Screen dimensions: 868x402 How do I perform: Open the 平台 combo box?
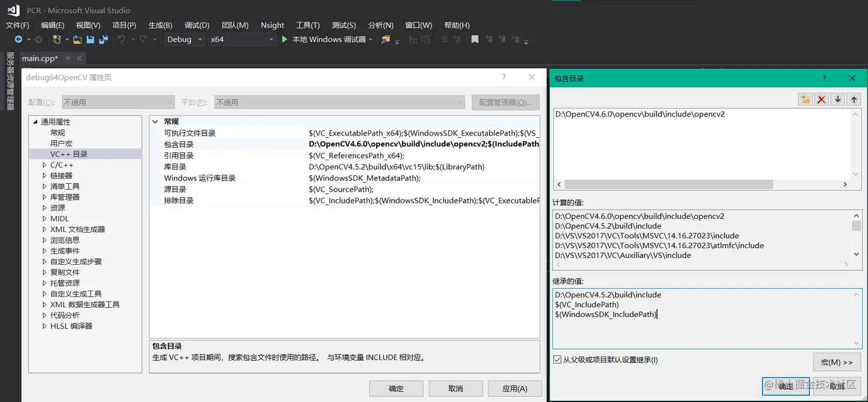tap(339, 102)
